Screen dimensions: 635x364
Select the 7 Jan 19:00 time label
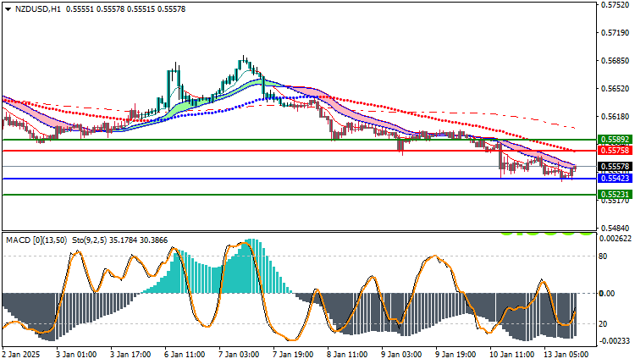coord(293,355)
